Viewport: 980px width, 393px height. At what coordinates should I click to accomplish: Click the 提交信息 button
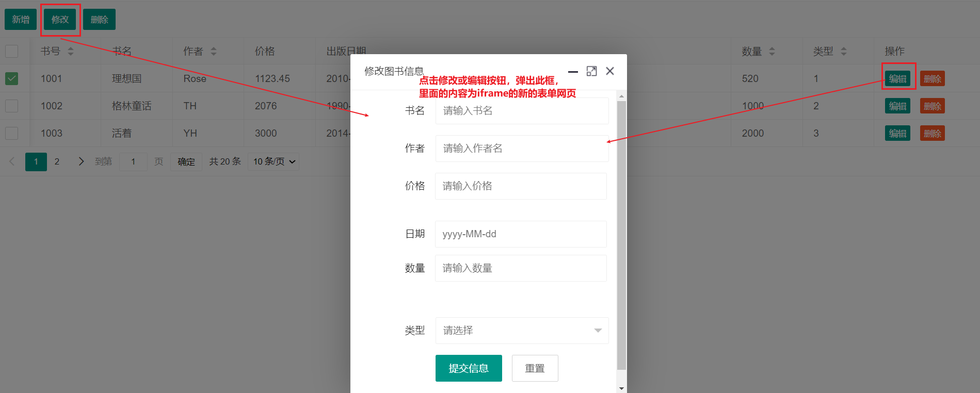pos(469,368)
